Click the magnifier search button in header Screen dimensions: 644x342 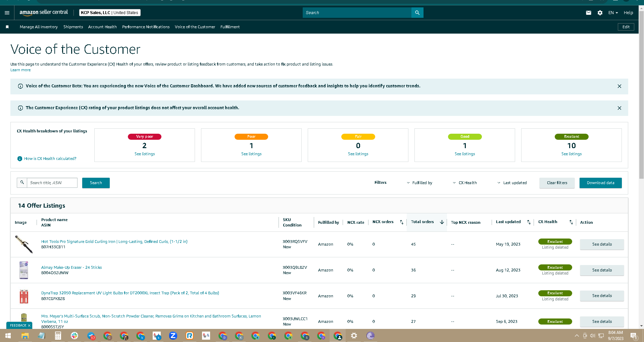click(417, 13)
